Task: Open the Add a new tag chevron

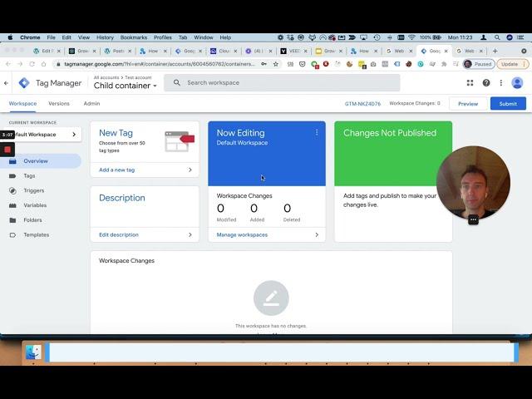Action: 190,170
